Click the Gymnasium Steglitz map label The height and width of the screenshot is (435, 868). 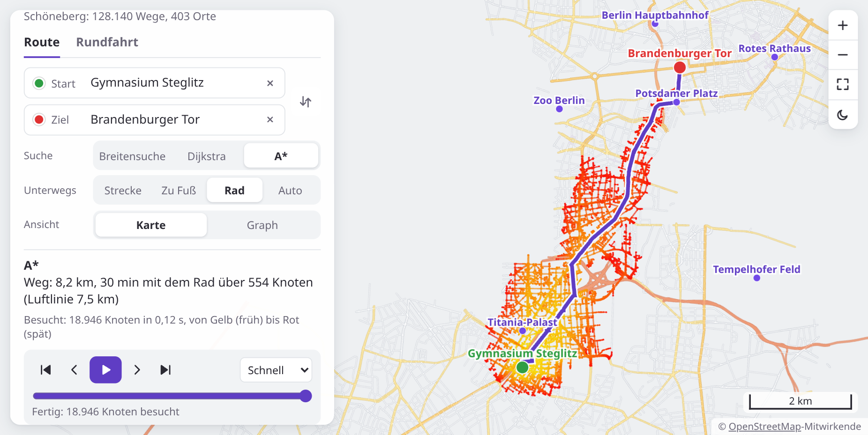[522, 354]
